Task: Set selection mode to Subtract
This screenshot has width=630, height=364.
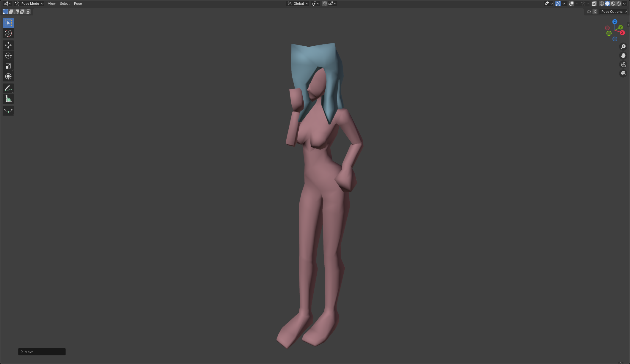Action: pyautogui.click(x=17, y=12)
